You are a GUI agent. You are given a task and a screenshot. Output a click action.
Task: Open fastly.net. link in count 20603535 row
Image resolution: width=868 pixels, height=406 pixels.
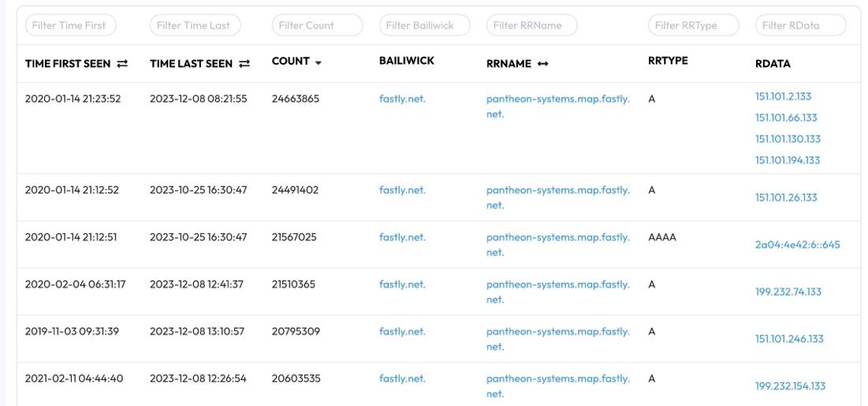(x=402, y=378)
